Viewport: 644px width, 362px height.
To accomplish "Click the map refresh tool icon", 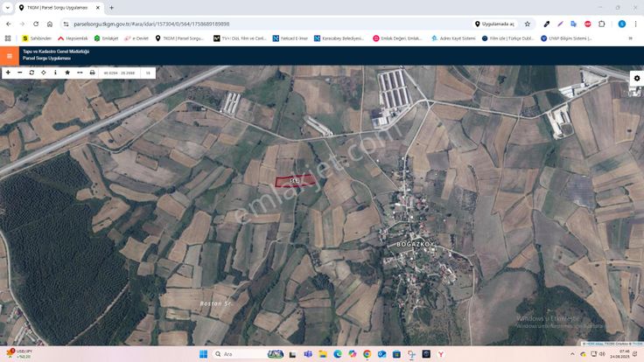I will point(31,73).
